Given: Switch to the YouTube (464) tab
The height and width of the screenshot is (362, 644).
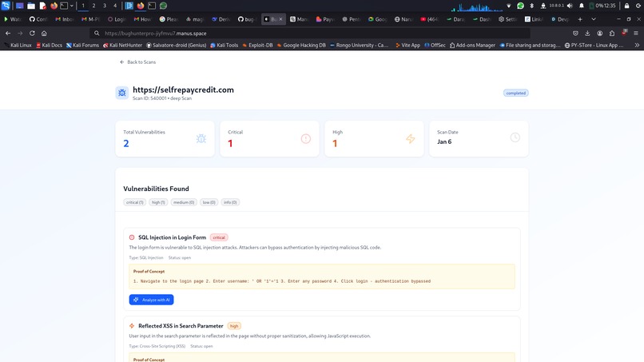Looking at the screenshot, I should tap(430, 19).
